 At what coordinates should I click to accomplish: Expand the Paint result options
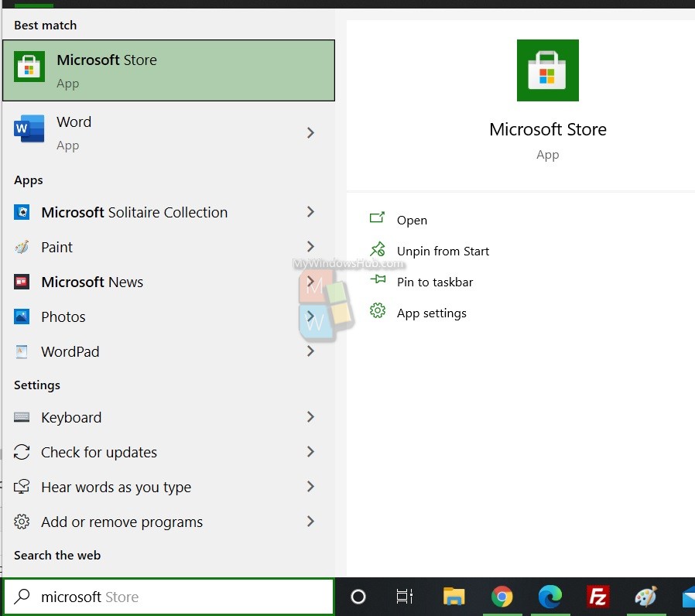pos(310,246)
